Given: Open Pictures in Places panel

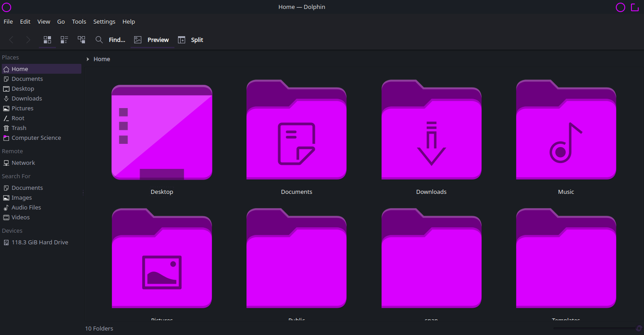Looking at the screenshot, I should pyautogui.click(x=42, y=108).
